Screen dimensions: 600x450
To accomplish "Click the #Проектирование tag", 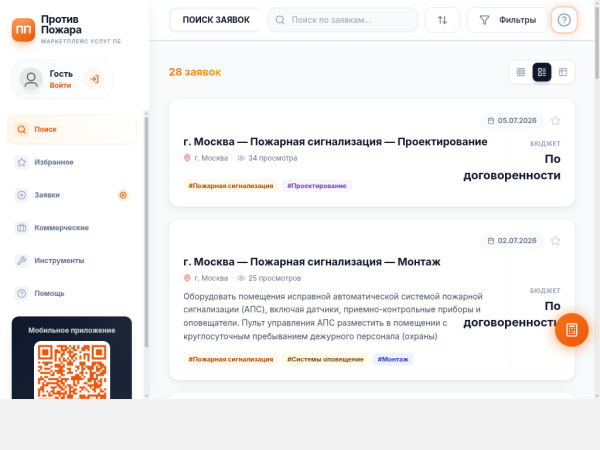I will (317, 186).
